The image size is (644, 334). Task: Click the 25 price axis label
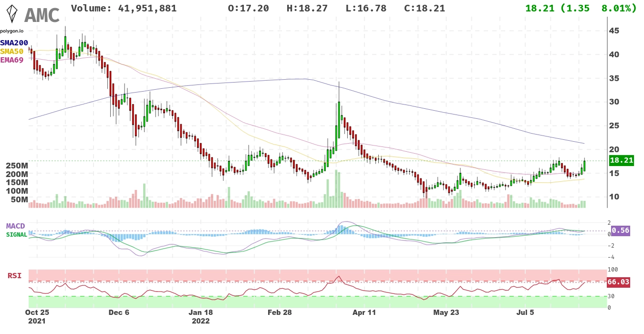tap(614, 125)
